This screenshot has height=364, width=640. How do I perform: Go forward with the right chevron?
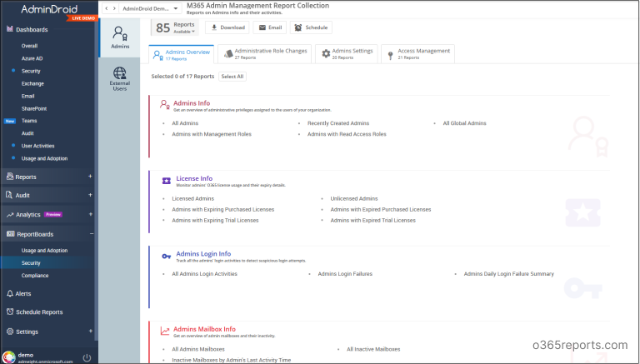click(x=114, y=8)
